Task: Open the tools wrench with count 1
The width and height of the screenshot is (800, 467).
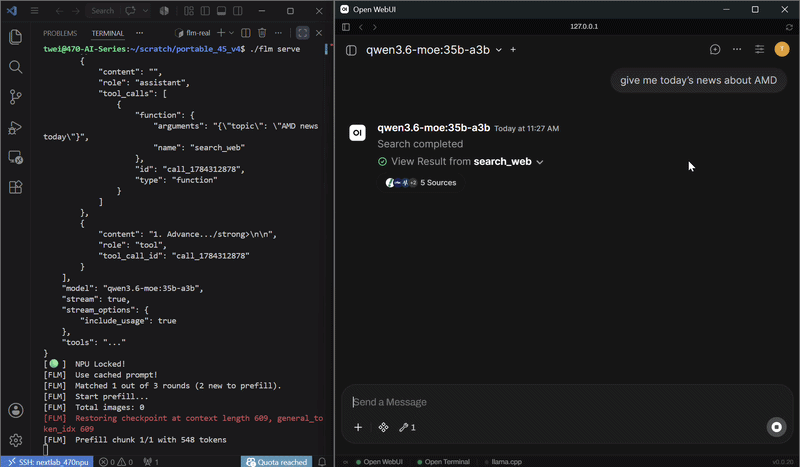Action: point(407,427)
